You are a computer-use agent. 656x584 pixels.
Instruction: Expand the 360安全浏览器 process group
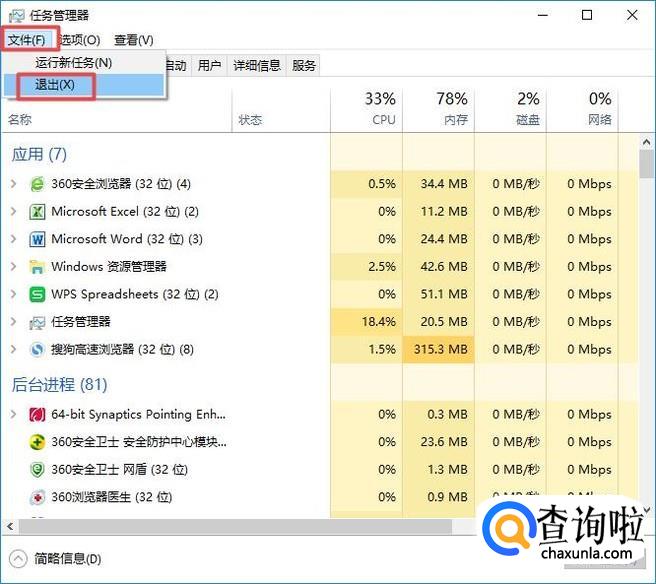tap(13, 184)
